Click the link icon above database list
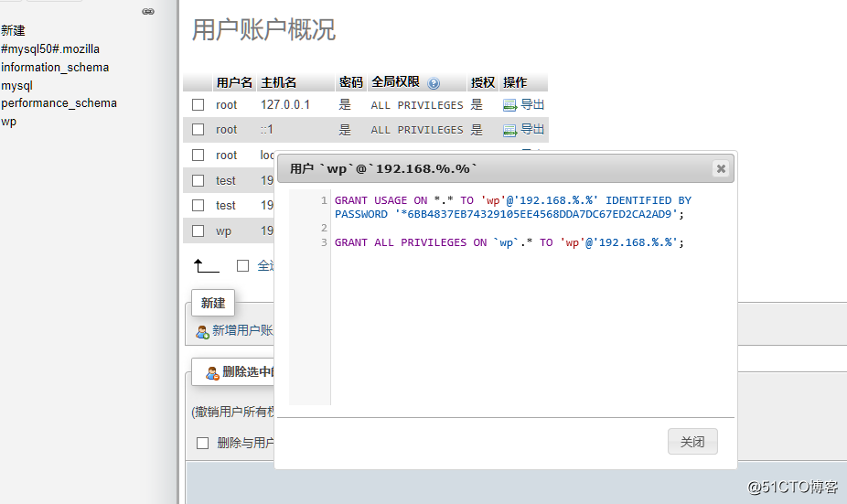 148,11
